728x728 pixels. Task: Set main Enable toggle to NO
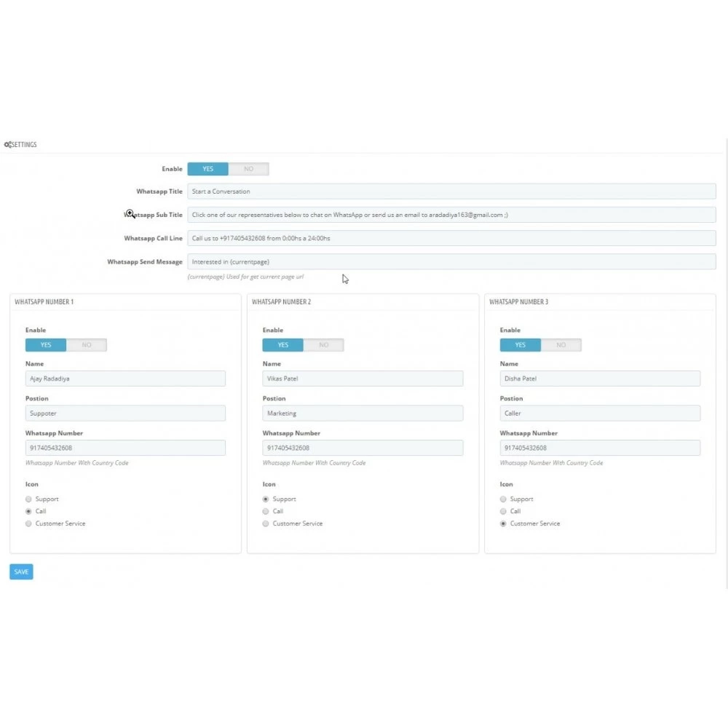248,169
